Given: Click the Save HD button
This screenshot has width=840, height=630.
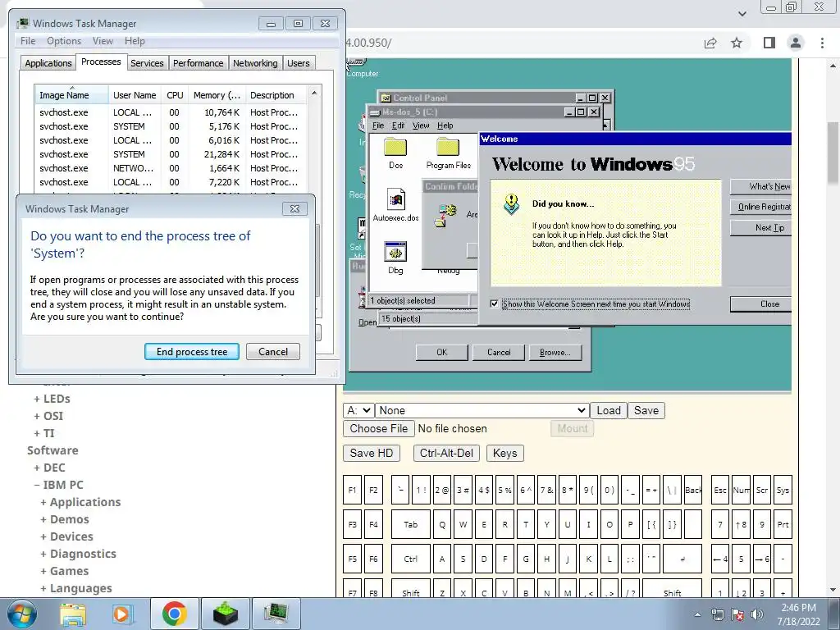Looking at the screenshot, I should [372, 453].
